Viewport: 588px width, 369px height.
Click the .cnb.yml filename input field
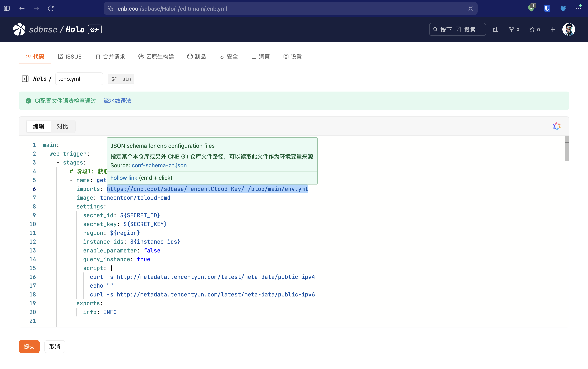(79, 79)
